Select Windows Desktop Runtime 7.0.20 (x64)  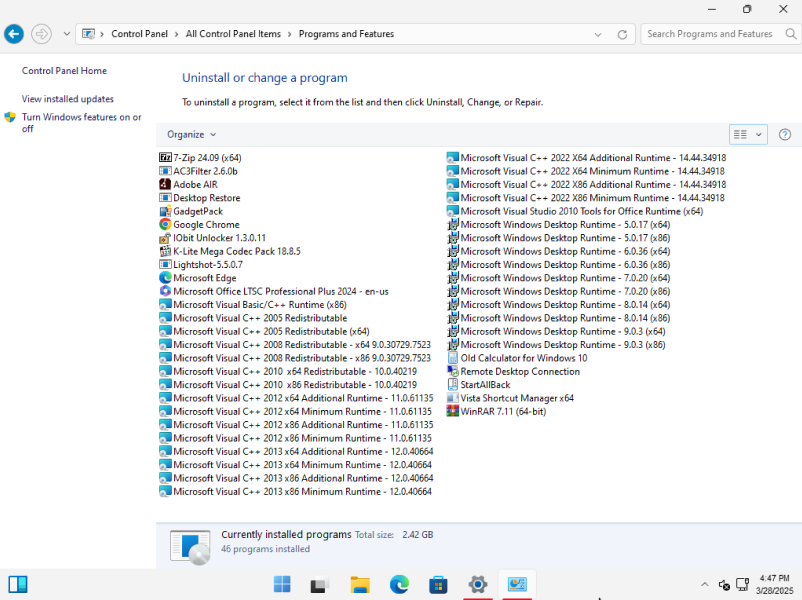point(559,278)
